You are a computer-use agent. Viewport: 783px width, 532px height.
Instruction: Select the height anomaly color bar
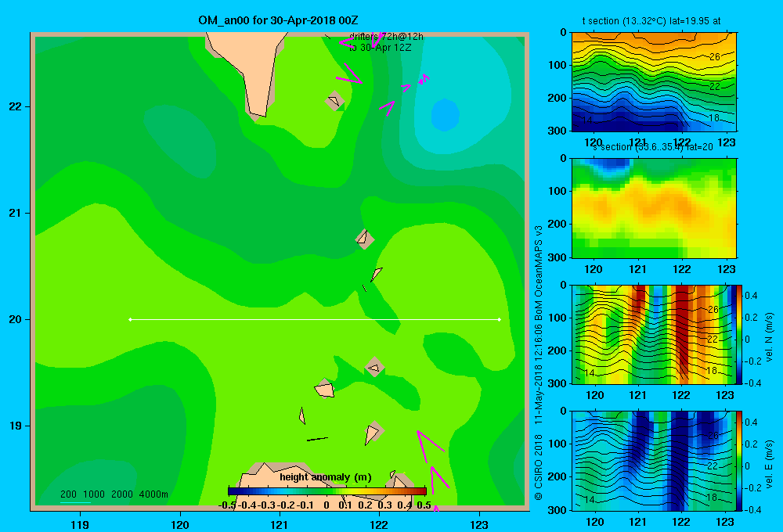[327, 491]
